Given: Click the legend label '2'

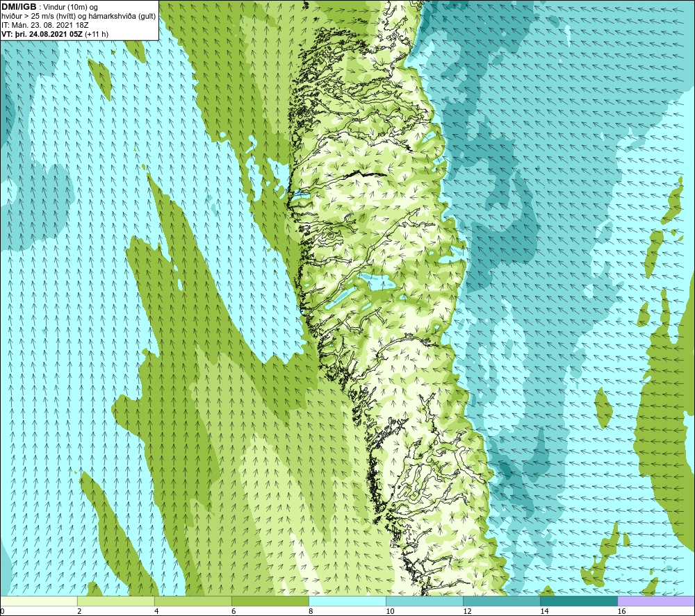Looking at the screenshot, I should [x=79, y=611].
